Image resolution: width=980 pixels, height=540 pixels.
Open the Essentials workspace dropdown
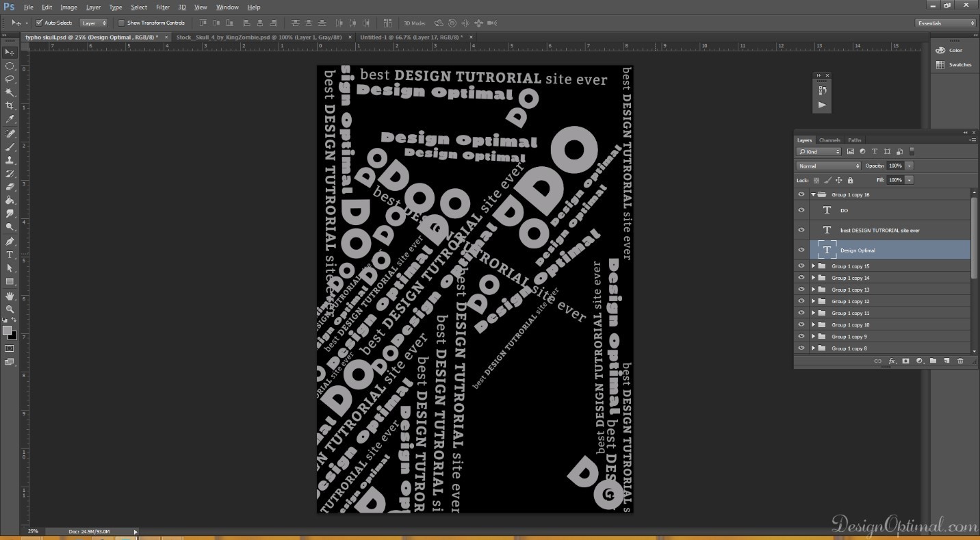click(x=946, y=23)
